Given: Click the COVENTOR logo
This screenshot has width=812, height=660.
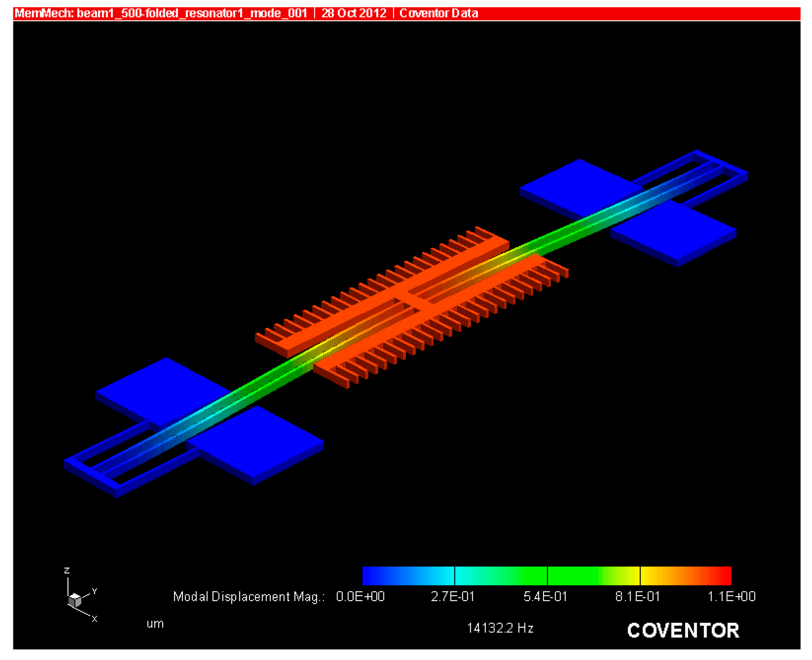Looking at the screenshot, I should click(x=683, y=630).
